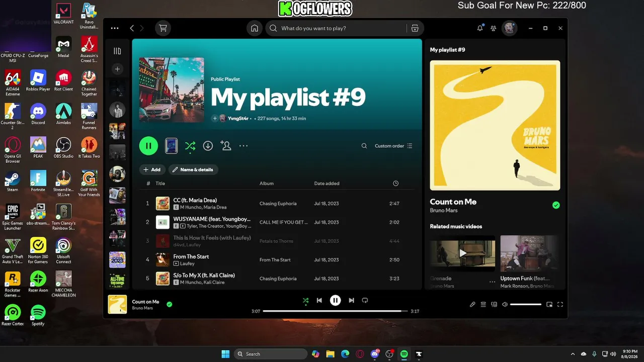This screenshot has height=362, width=644.
Task: Go back with the left arrow
Action: [x=132, y=28]
